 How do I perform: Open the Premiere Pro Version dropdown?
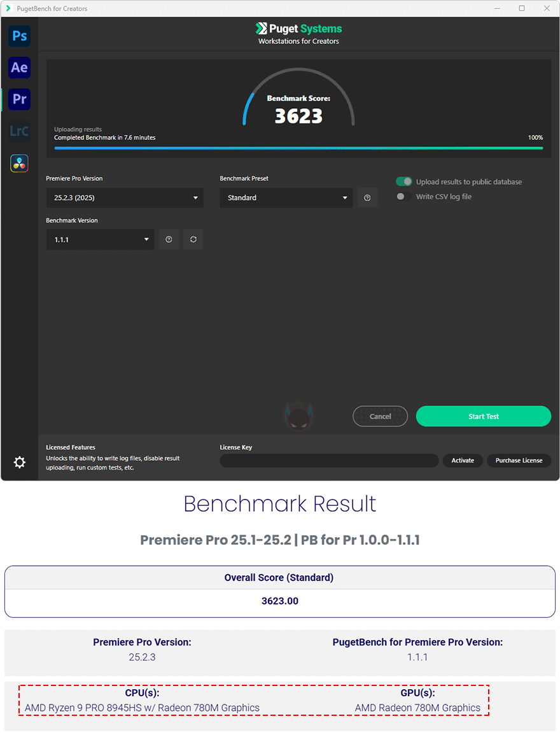click(125, 198)
